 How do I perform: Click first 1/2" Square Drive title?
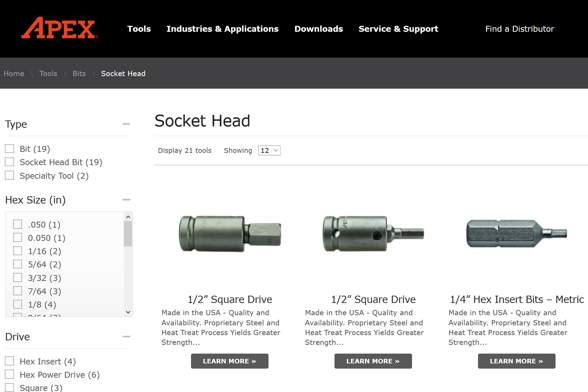tap(230, 299)
